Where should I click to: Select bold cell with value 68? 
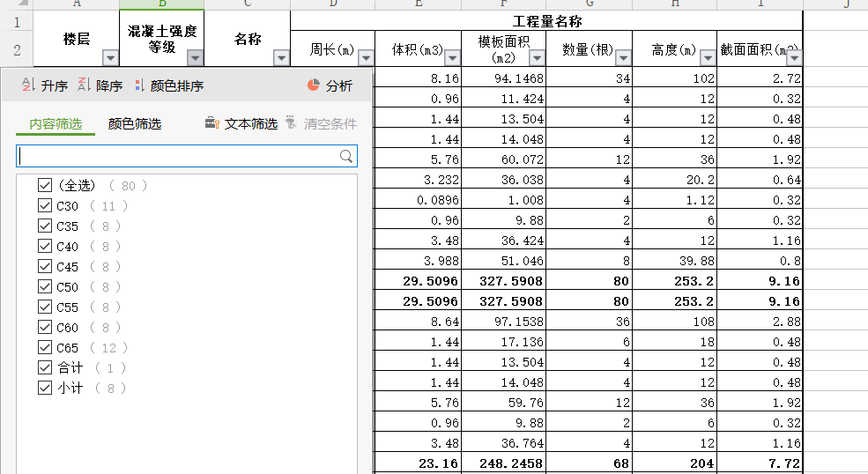click(589, 463)
